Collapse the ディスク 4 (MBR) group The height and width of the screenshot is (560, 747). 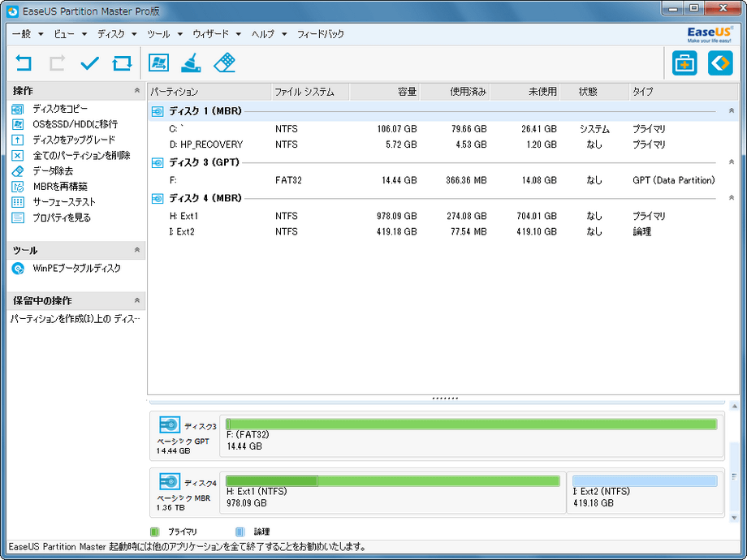coord(732,198)
